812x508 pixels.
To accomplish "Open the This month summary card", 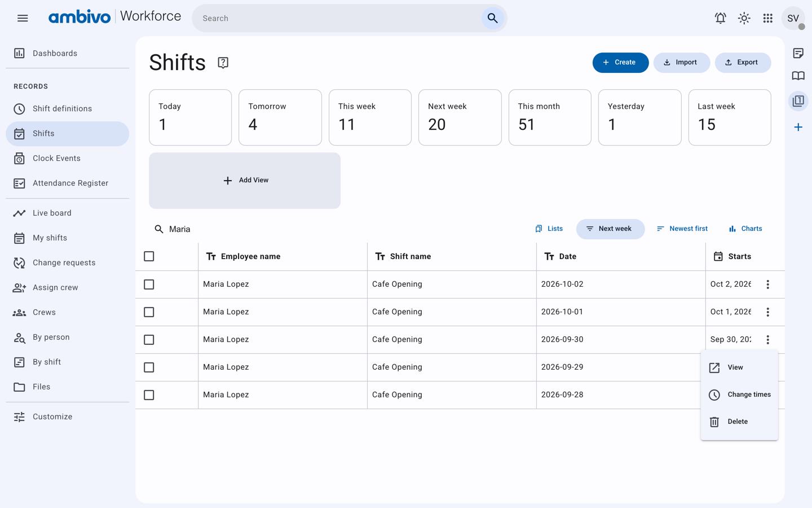I will pyautogui.click(x=550, y=117).
